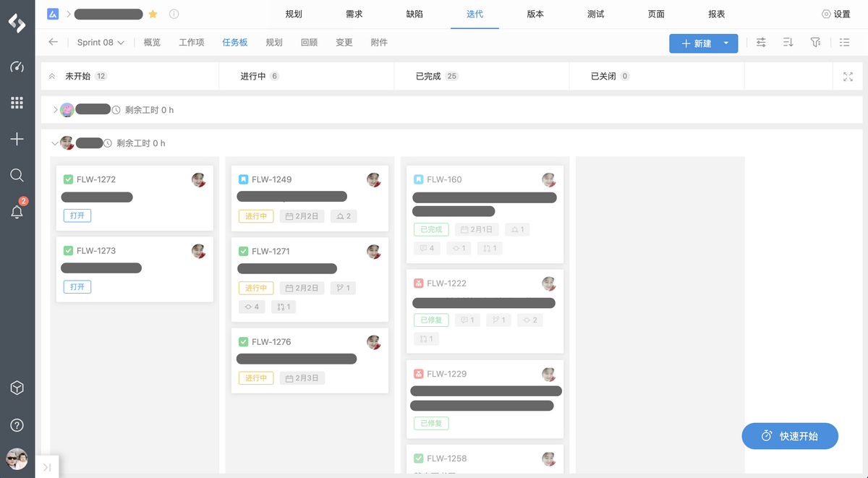Open the Sprint 08 dropdown
Viewport: 868px width, 478px height.
point(100,43)
